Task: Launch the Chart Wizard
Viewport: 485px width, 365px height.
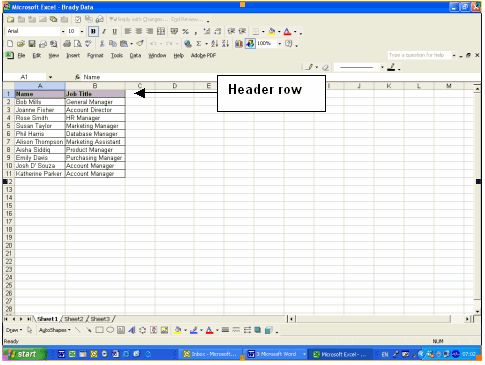Action: point(239,44)
